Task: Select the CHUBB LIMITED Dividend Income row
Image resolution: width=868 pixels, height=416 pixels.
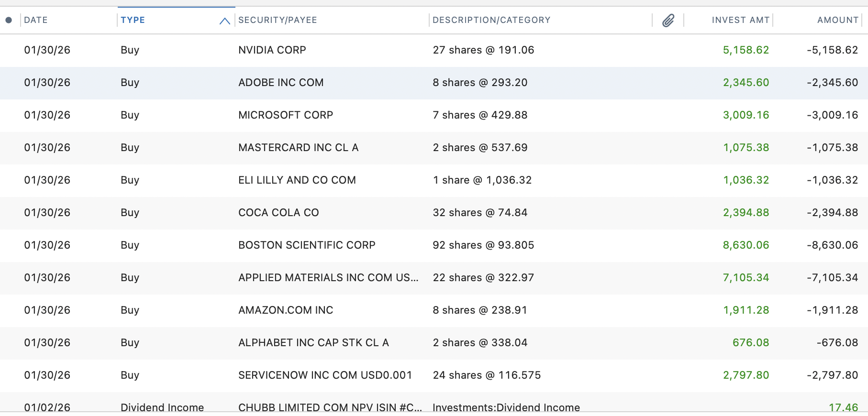Action: [x=434, y=404]
